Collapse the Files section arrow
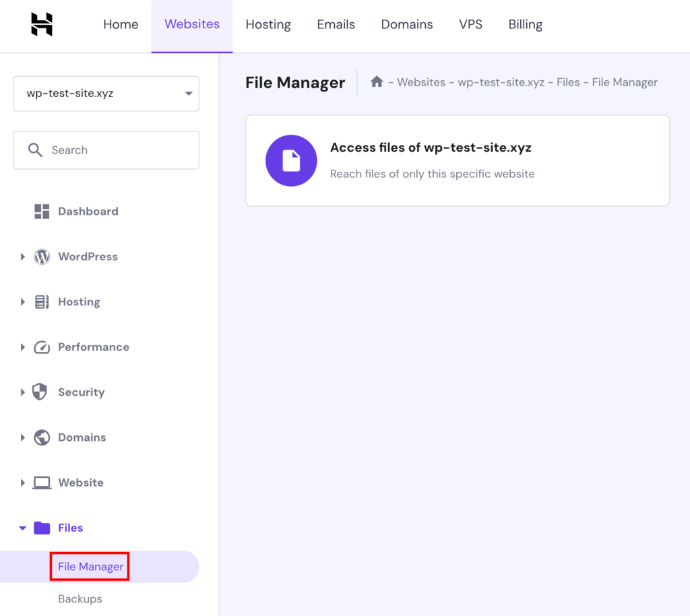Screen dimensions: 690x616 22,528
